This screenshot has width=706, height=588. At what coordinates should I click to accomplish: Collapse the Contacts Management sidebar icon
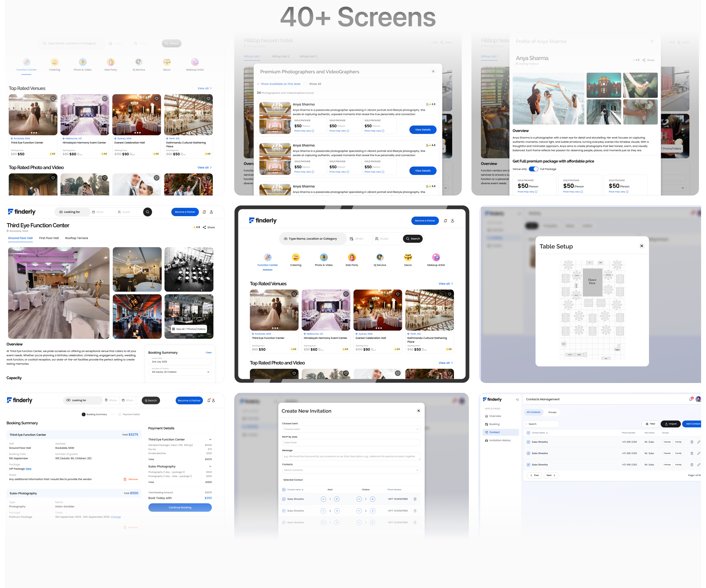click(x=517, y=400)
